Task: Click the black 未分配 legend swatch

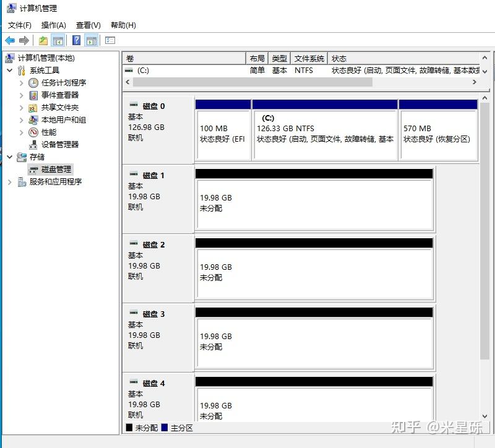Action: coord(129,427)
